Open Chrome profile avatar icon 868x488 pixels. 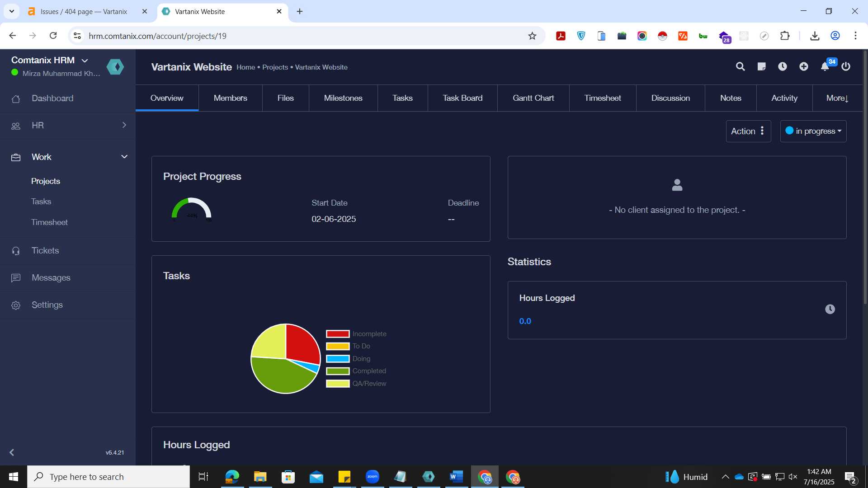click(x=835, y=36)
